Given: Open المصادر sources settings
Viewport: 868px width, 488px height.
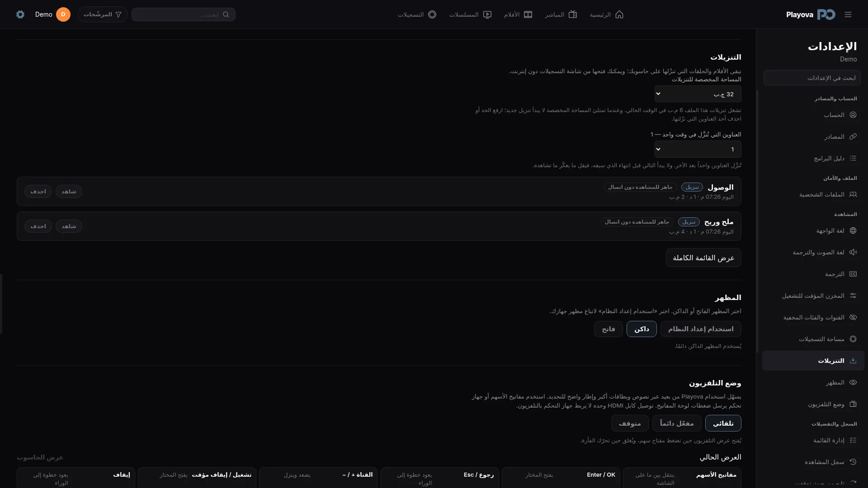Looking at the screenshot, I should click(x=813, y=136).
